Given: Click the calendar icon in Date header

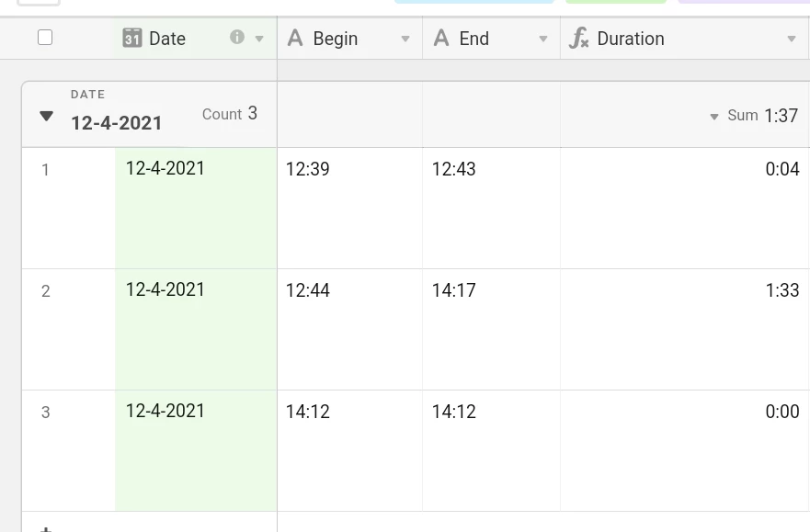Looking at the screenshot, I should 131,39.
